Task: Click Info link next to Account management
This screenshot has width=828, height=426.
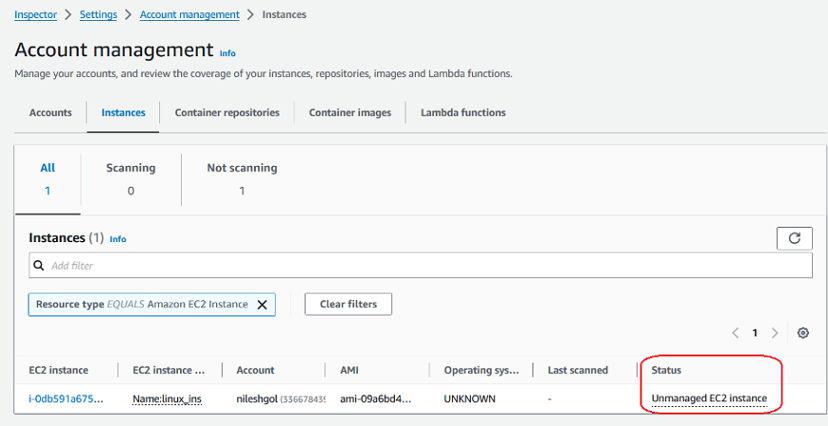Action: [x=227, y=53]
